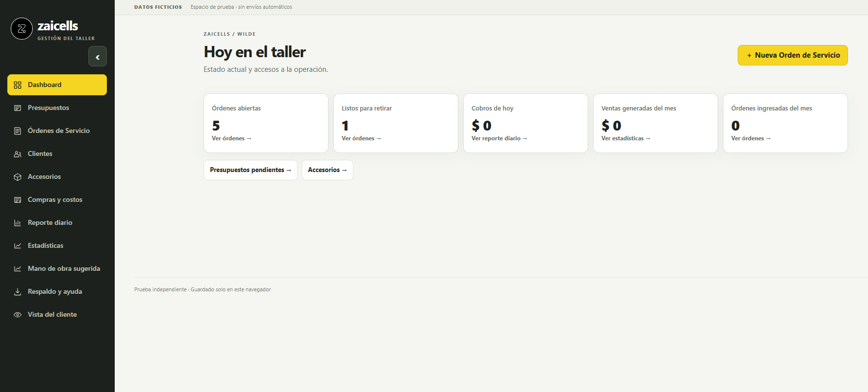Open the Presupuestos pendientes shortcut button
This screenshot has height=392, width=868.
tap(250, 170)
